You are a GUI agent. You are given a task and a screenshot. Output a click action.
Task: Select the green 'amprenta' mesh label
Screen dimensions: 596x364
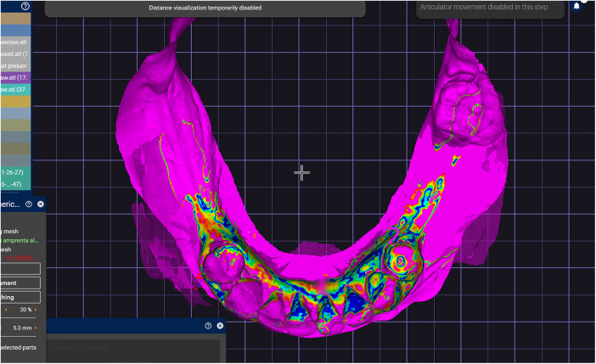[x=19, y=240]
